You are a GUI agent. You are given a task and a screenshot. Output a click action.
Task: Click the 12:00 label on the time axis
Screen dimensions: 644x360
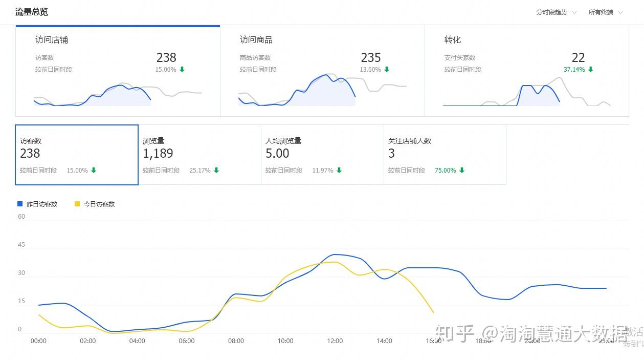coord(335,341)
